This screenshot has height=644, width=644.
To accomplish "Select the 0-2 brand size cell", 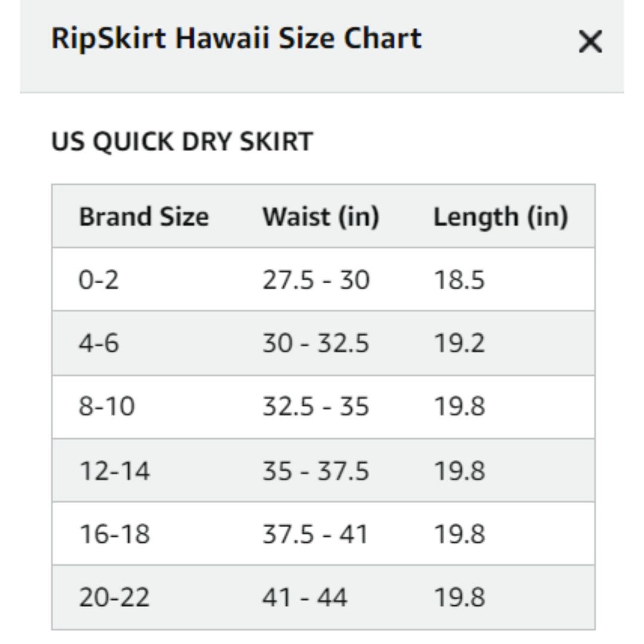I will (98, 280).
